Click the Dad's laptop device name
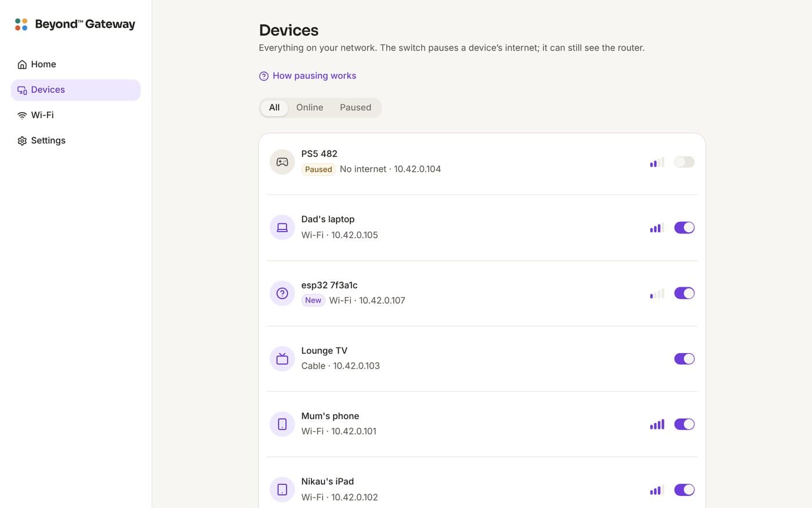812x508 pixels. point(328,219)
